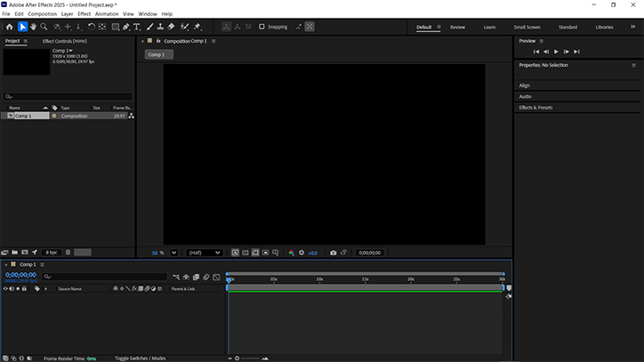Viewport: 644px width, 362px height.
Task: Select the Zoom tool in toolbar
Action: point(44,27)
